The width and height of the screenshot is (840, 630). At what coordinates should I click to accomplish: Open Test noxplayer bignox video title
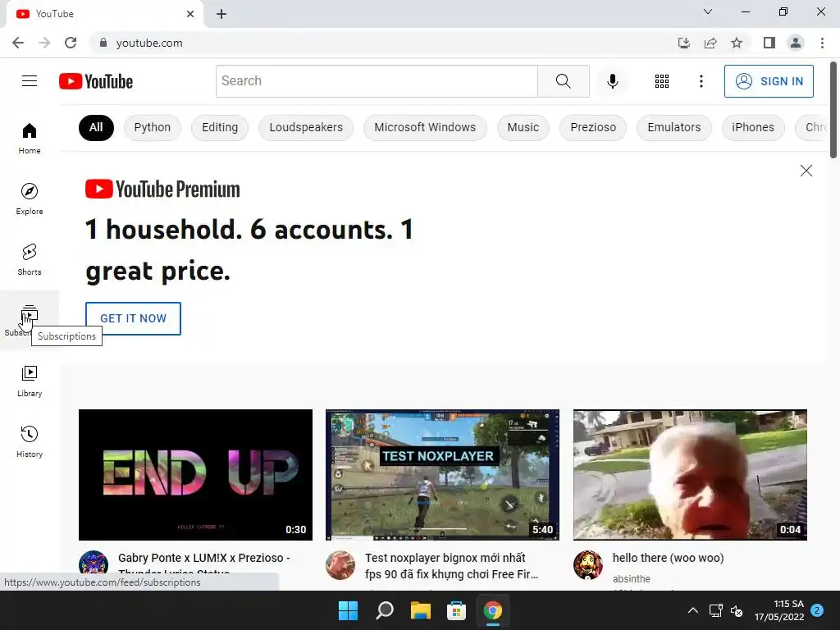(x=451, y=566)
